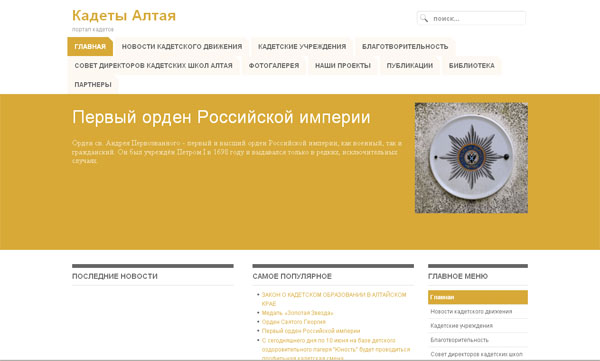Click the Кадеты Алтая site title
The image size is (600, 361).
point(124,16)
